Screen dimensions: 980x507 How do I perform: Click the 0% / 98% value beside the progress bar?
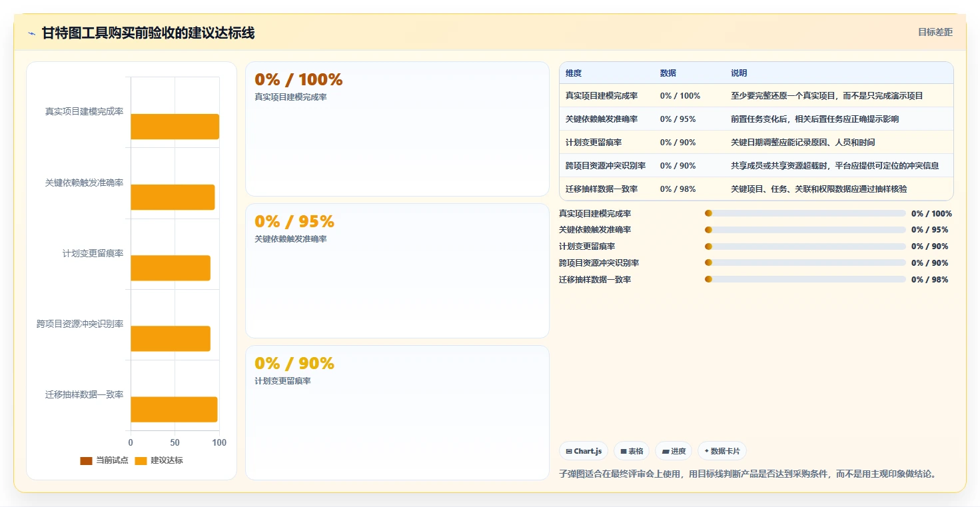click(929, 280)
